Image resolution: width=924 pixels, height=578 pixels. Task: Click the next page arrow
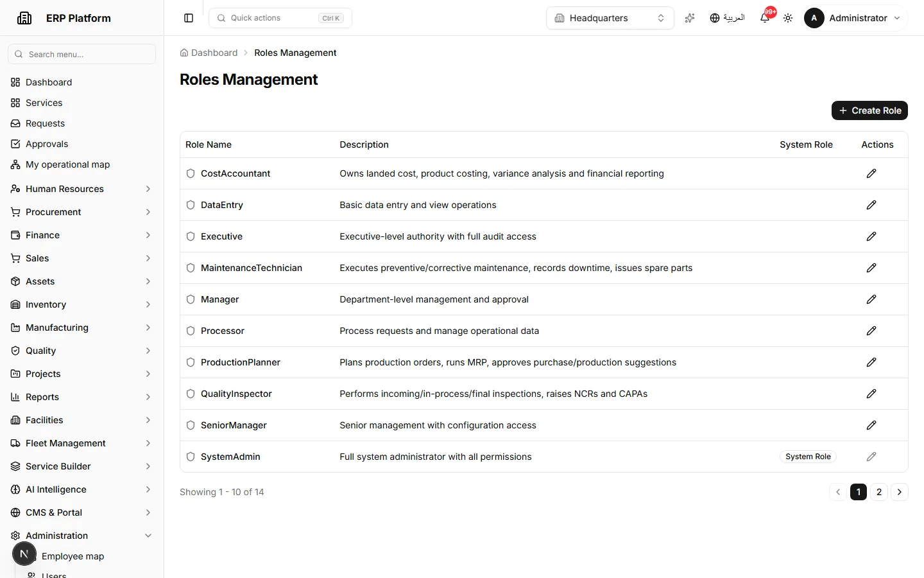click(x=900, y=492)
